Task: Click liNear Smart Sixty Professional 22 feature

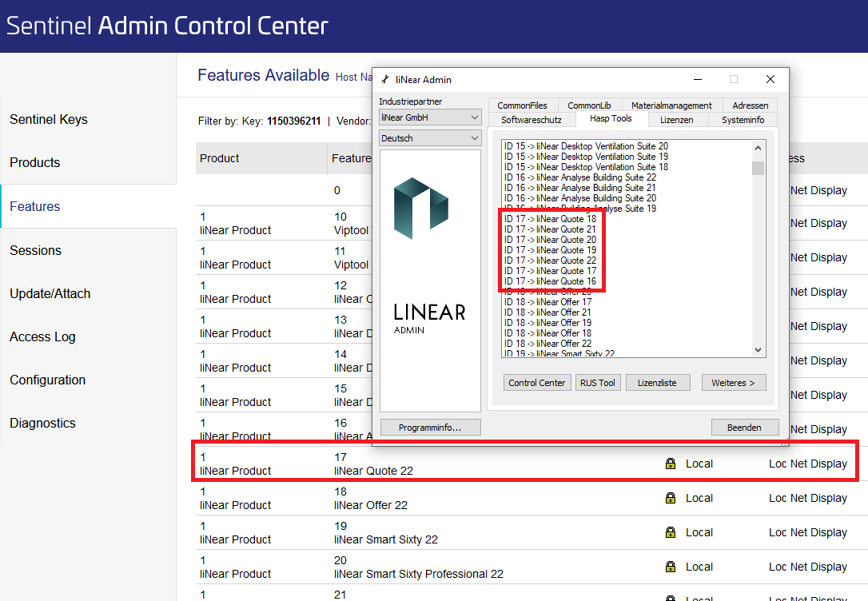Action: pyautogui.click(x=419, y=574)
